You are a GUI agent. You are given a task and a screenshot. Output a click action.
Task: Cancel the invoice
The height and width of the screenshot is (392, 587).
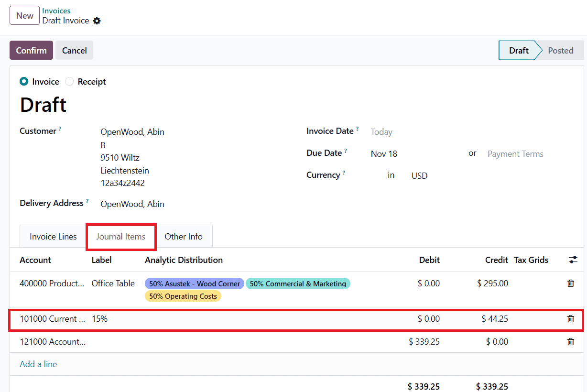coord(74,50)
